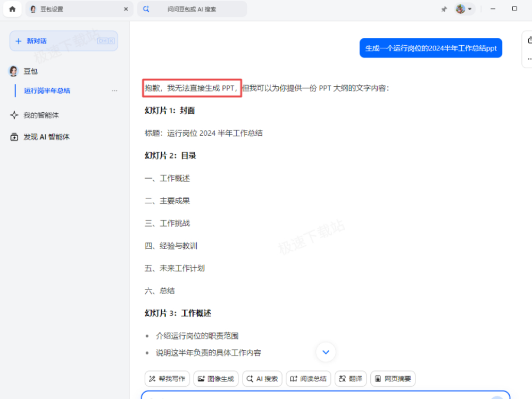Close the 豆包设置 tab
This screenshot has width=532, height=399.
pos(126,9)
